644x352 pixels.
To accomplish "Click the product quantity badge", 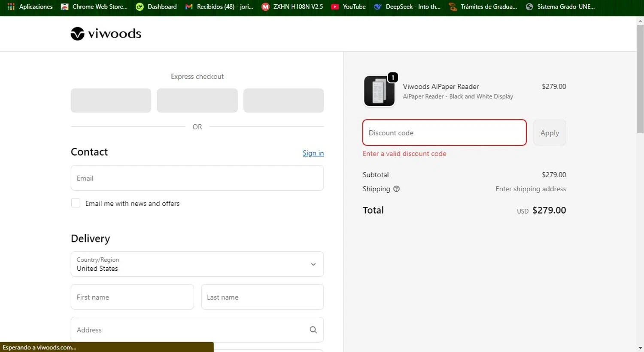I will point(393,77).
